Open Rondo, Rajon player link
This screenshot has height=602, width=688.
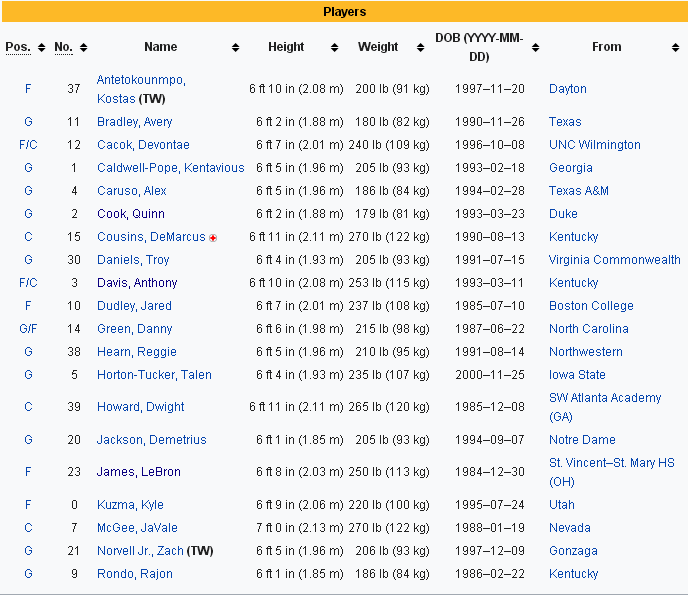pos(135,574)
